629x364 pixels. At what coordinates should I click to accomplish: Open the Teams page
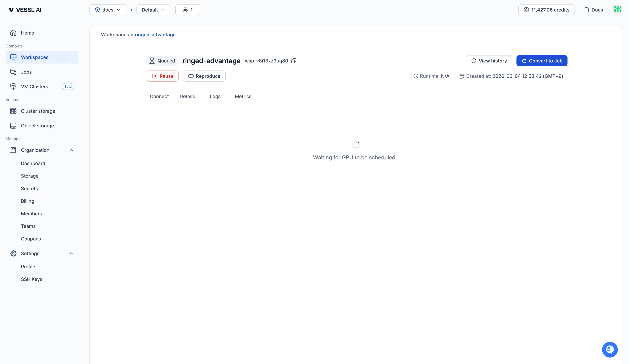pos(28,226)
